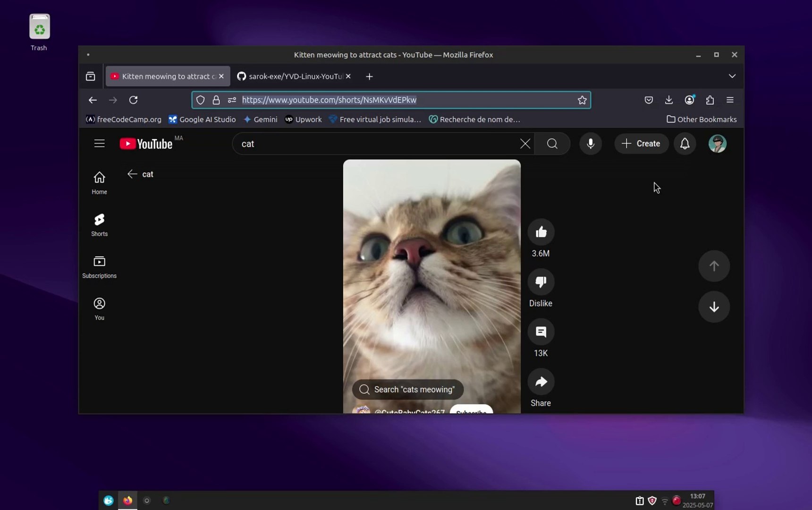Screen dimensions: 812x510
Task: Bookmark this page with the star icon
Action: coord(582,100)
